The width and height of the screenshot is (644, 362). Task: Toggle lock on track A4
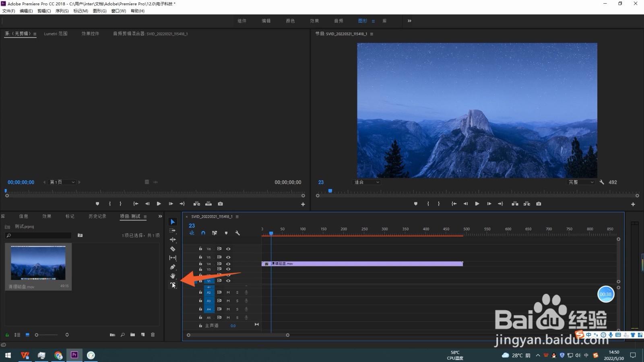point(200,309)
